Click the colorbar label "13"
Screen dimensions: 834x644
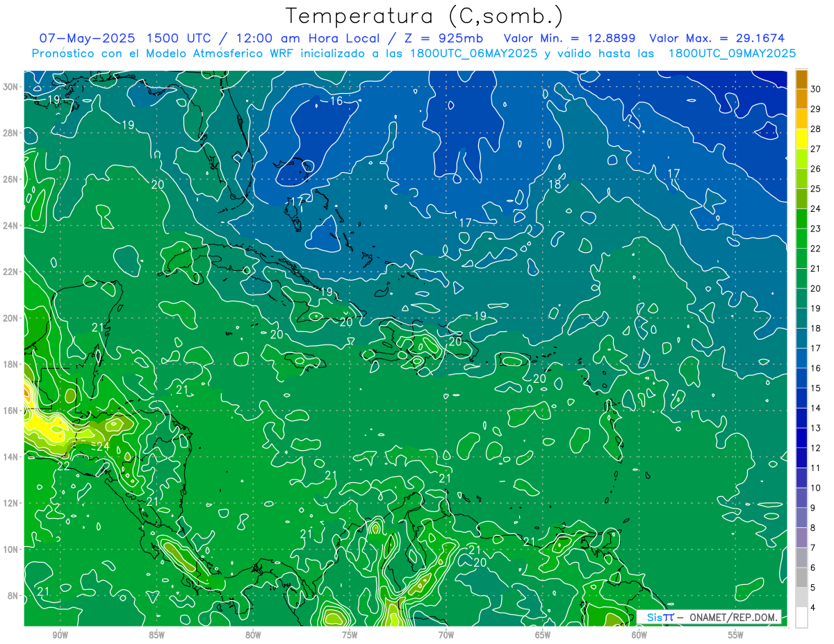point(816,429)
